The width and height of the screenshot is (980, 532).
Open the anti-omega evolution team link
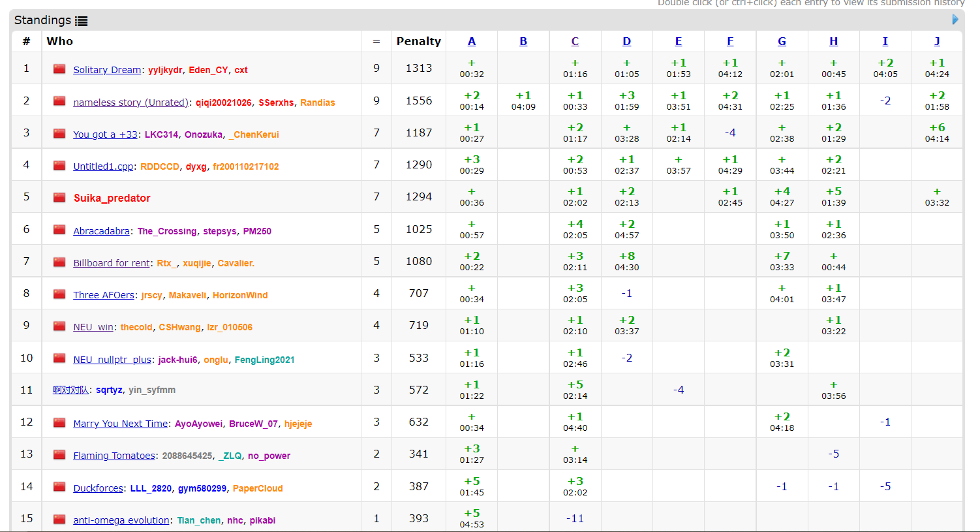pyautogui.click(x=121, y=520)
